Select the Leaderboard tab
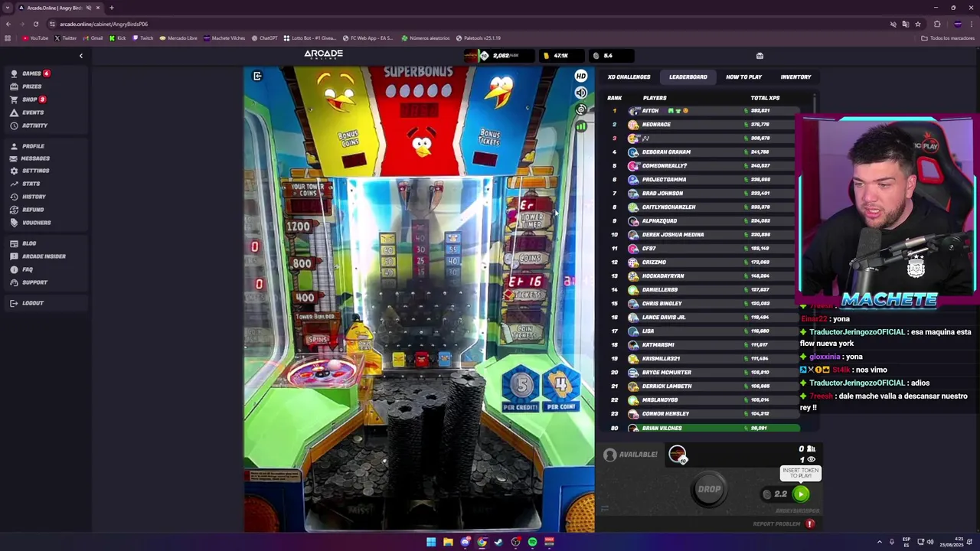The height and width of the screenshot is (551, 980). tap(688, 77)
